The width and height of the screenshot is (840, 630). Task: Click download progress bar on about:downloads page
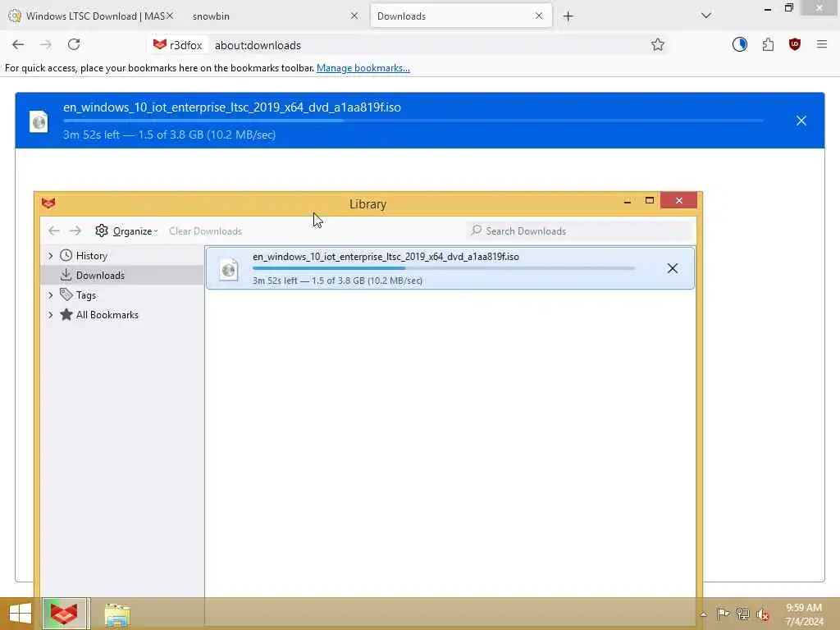point(413,121)
